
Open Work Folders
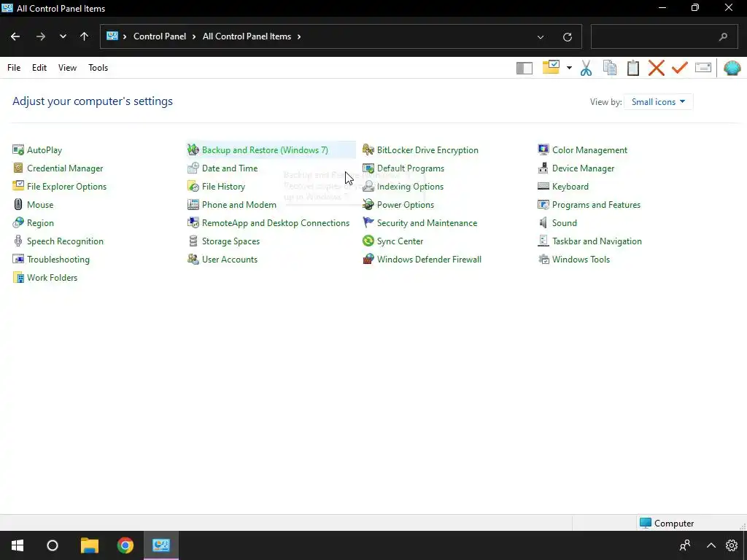coord(44,278)
